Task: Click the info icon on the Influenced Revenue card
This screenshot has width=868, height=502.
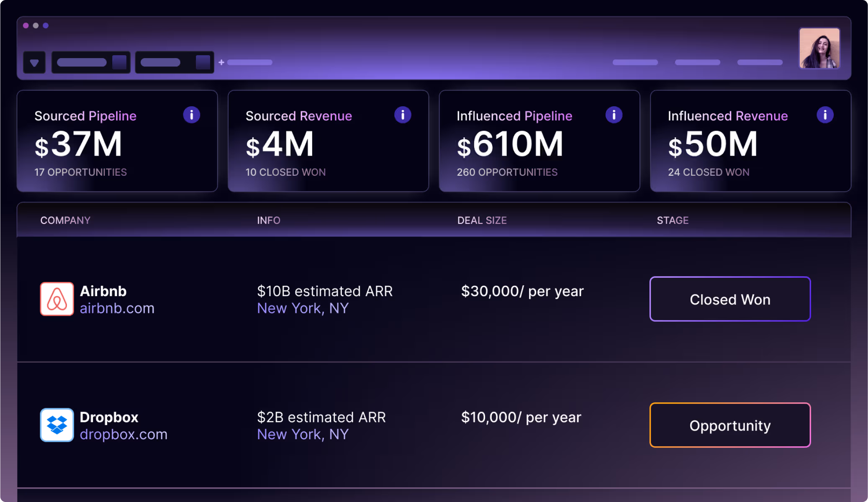Action: point(825,115)
